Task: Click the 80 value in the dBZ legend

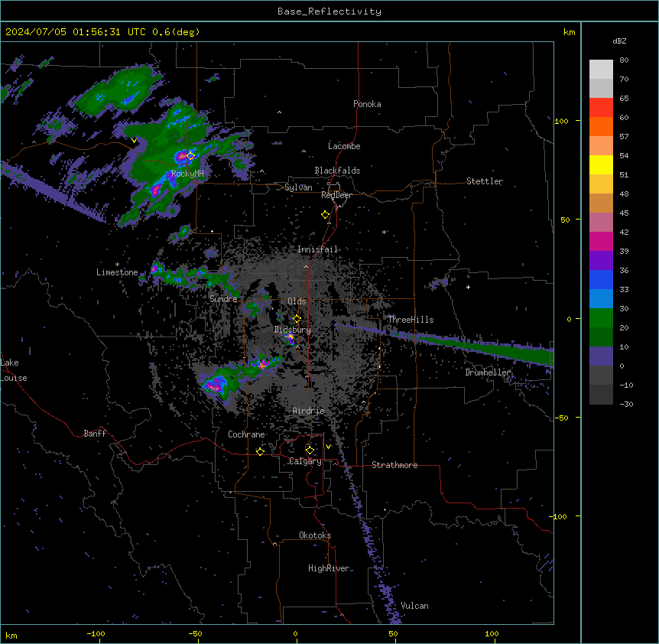Action: coord(624,60)
